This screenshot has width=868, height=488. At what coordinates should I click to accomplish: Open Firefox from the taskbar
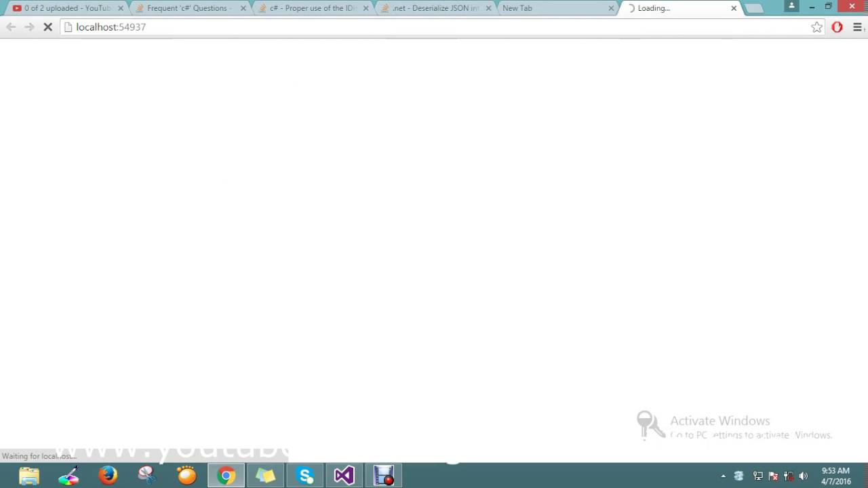108,476
